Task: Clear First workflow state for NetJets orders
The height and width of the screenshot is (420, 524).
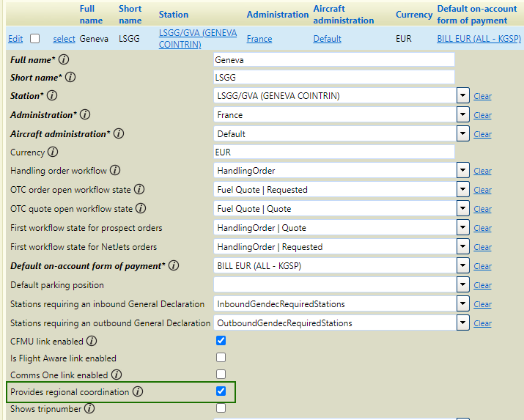Action: coord(482,247)
